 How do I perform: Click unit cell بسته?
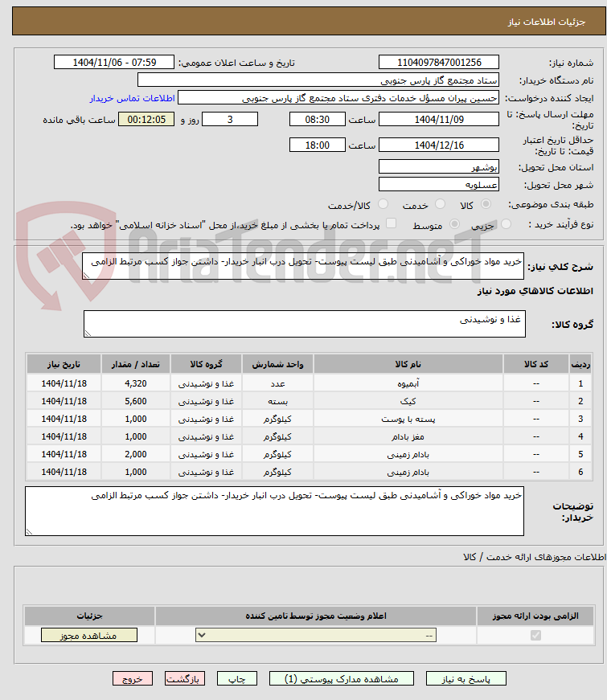(277, 401)
